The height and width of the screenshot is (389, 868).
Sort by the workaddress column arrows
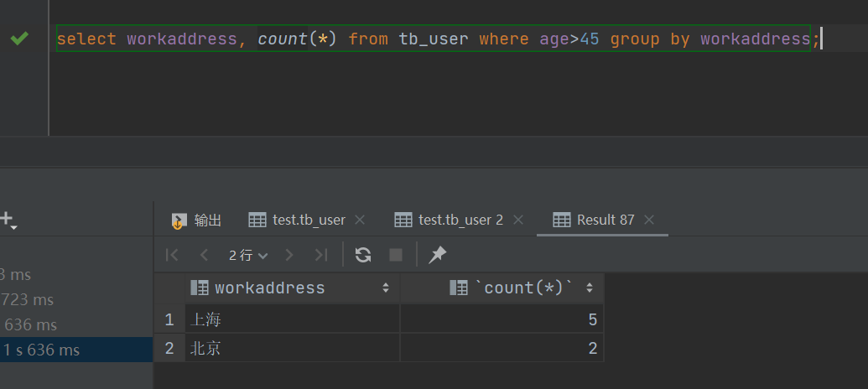(386, 288)
